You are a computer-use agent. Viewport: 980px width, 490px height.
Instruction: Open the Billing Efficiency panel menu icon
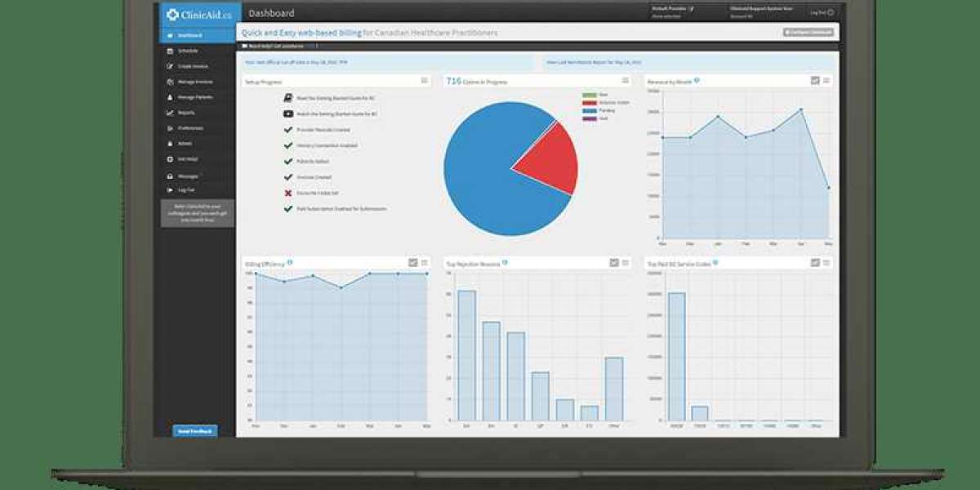coord(424,263)
